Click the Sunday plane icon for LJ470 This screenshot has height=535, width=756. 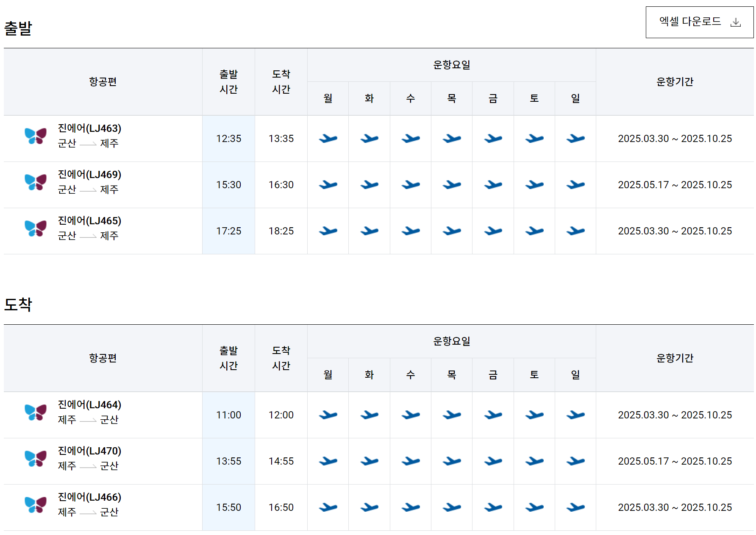[x=575, y=461]
